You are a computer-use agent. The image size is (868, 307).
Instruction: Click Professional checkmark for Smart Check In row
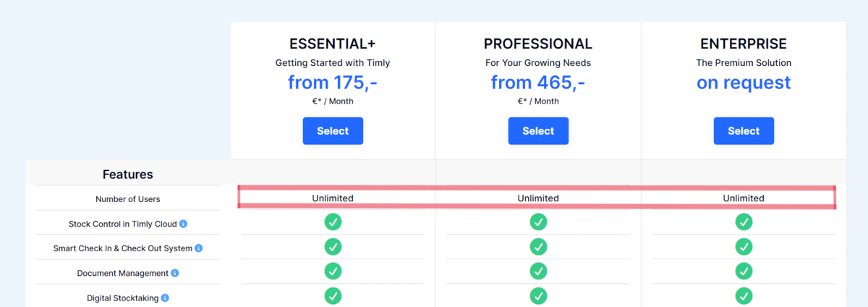538,247
